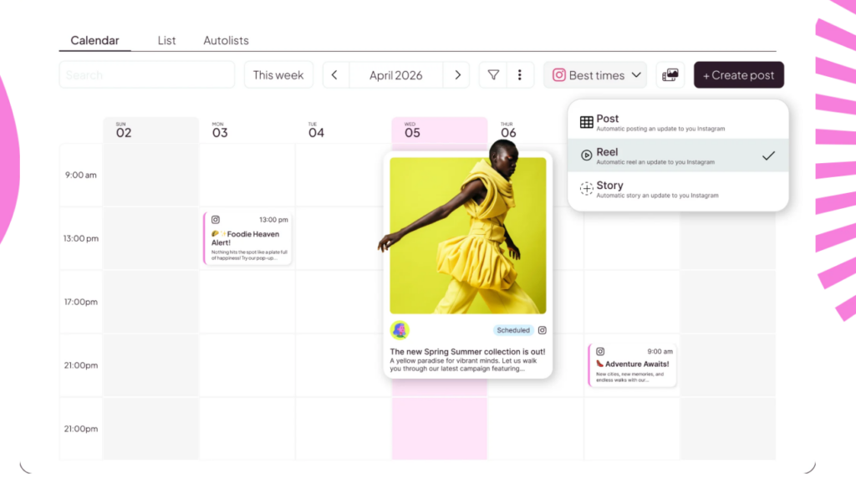Click the 13:00 pm time on Foodie card
Viewport: 856px width, 504px height.
click(x=273, y=220)
